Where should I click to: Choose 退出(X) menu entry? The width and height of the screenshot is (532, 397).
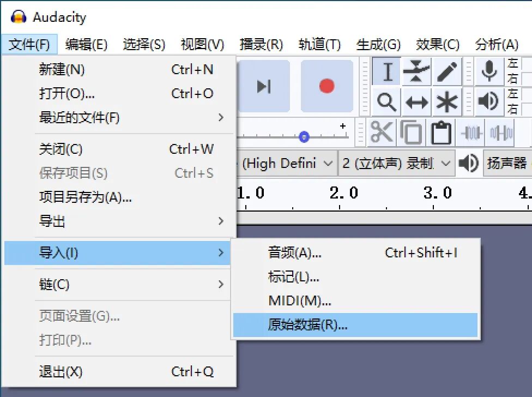[x=119, y=372]
